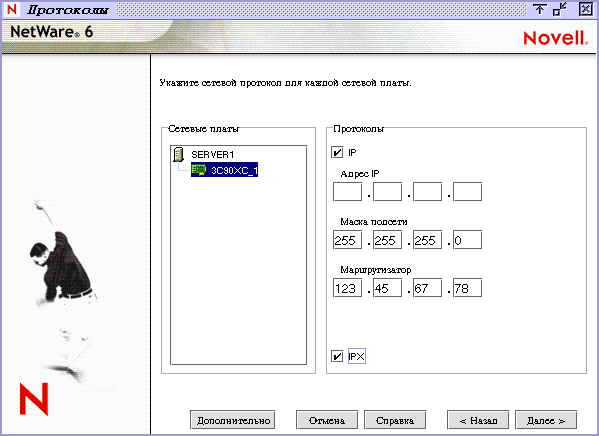Click the Отмена button
599x436 pixels.
(x=327, y=420)
